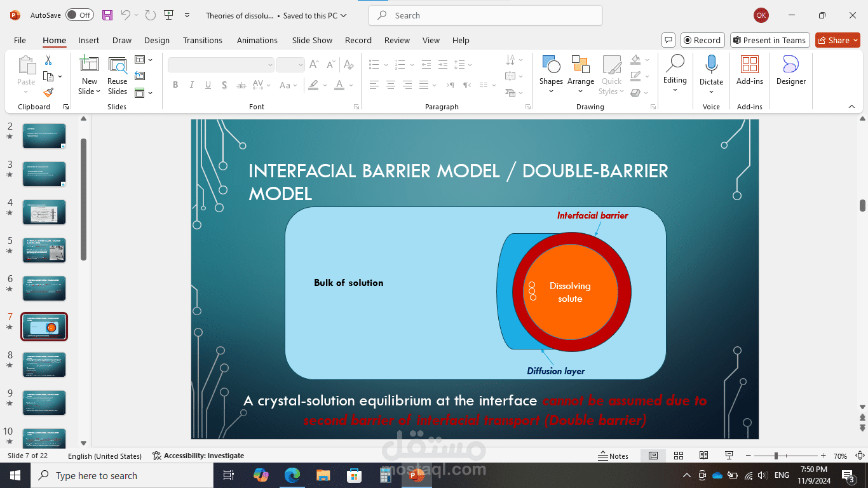This screenshot has width=868, height=488.
Task: Switch to the Design tab
Action: pyautogui.click(x=156, y=40)
